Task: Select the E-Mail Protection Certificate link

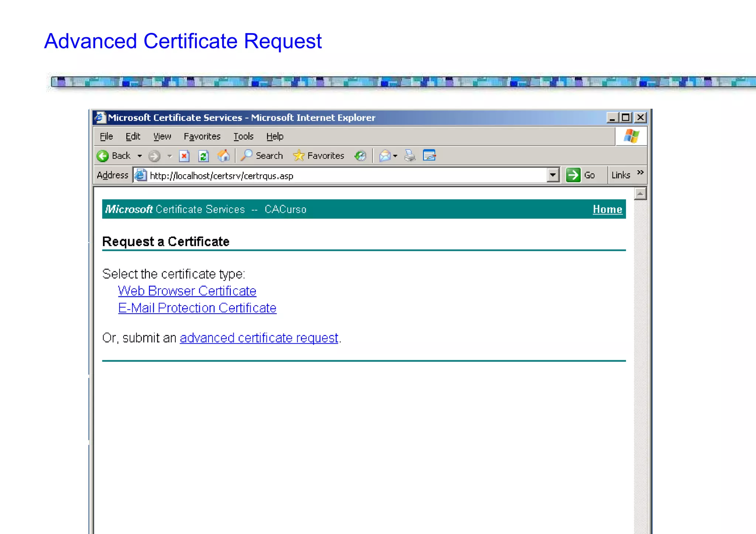Action: 197,308
